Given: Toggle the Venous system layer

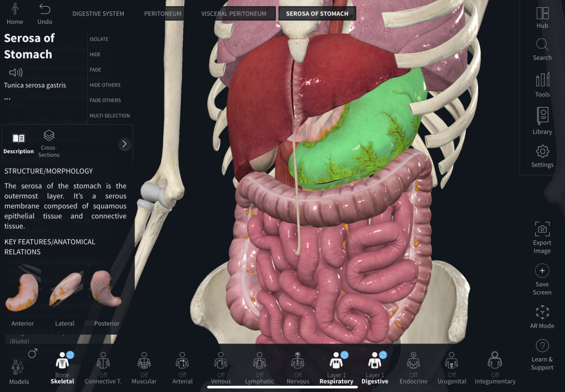Looking at the screenshot, I should pos(221,368).
